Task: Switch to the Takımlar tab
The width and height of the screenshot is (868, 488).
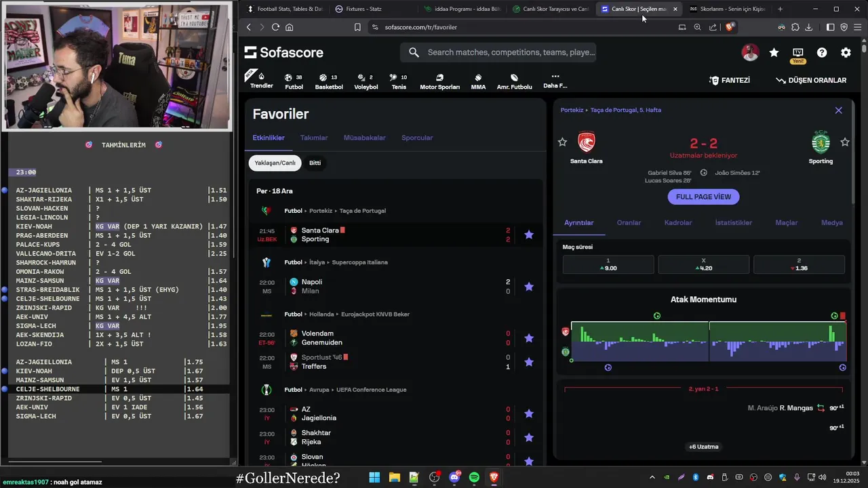Action: click(x=314, y=138)
